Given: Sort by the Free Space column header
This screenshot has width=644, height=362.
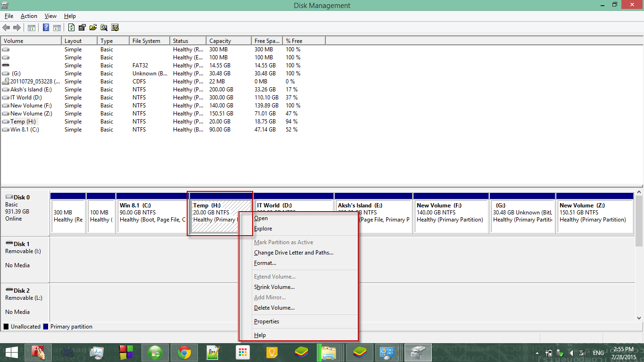Looking at the screenshot, I should click(x=267, y=41).
